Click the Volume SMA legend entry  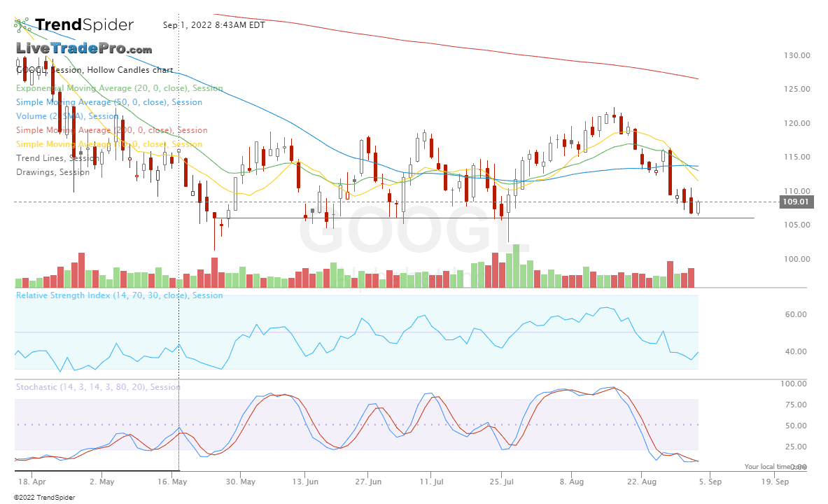coord(67,116)
